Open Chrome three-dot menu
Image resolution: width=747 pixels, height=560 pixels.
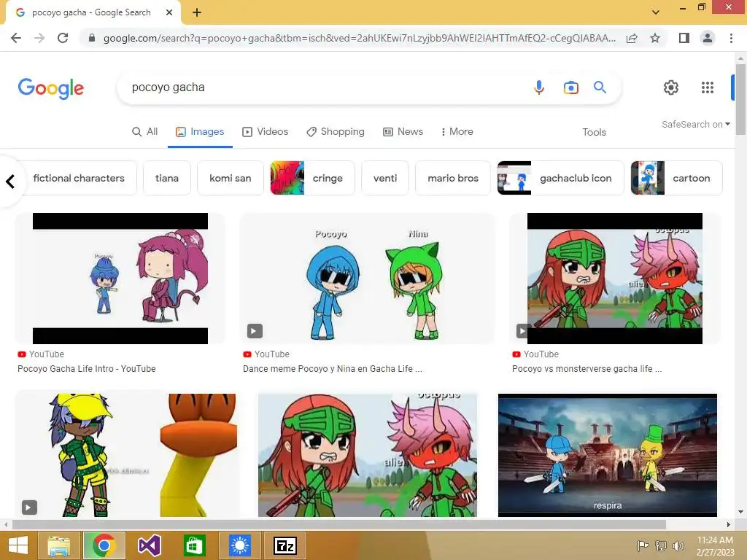tap(731, 38)
